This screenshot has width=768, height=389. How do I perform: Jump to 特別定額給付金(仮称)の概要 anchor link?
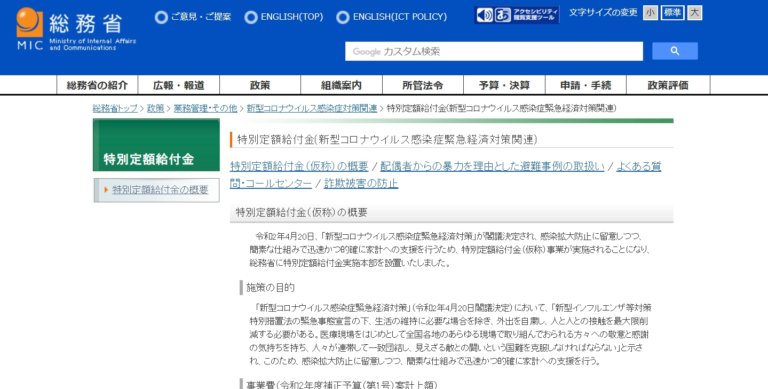pyautogui.click(x=299, y=167)
